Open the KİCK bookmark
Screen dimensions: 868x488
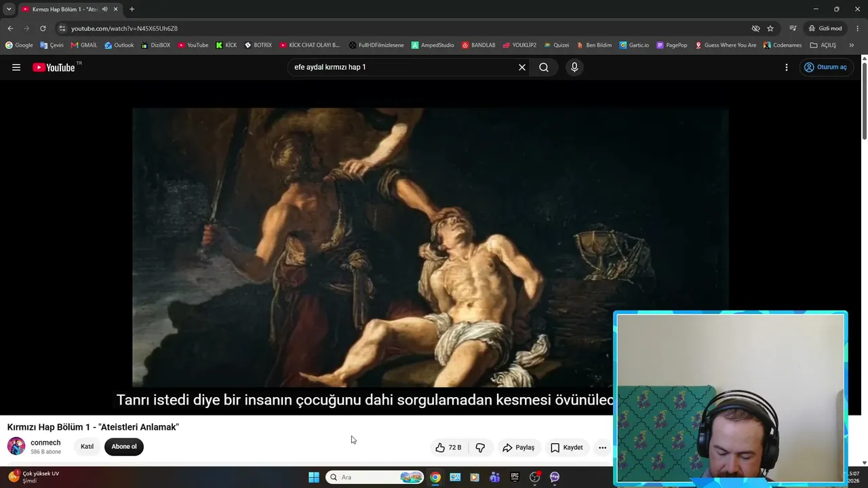[226, 45]
